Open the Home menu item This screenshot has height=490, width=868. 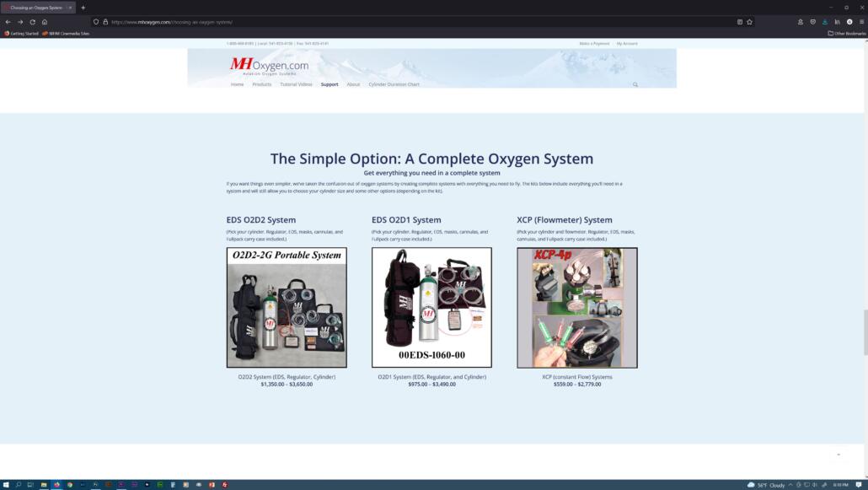[237, 84]
